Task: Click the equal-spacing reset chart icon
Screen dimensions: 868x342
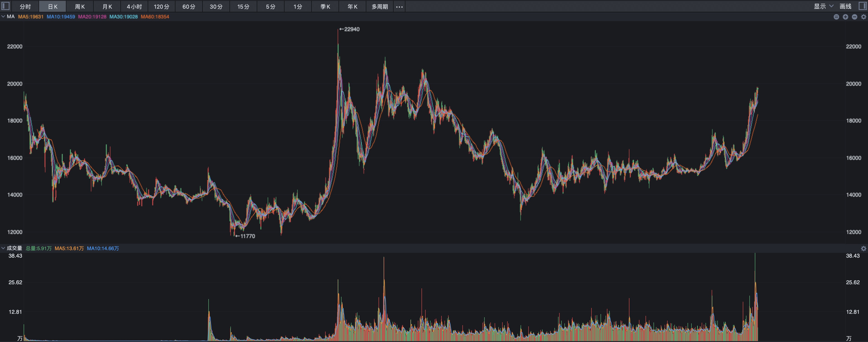Action: pos(836,17)
